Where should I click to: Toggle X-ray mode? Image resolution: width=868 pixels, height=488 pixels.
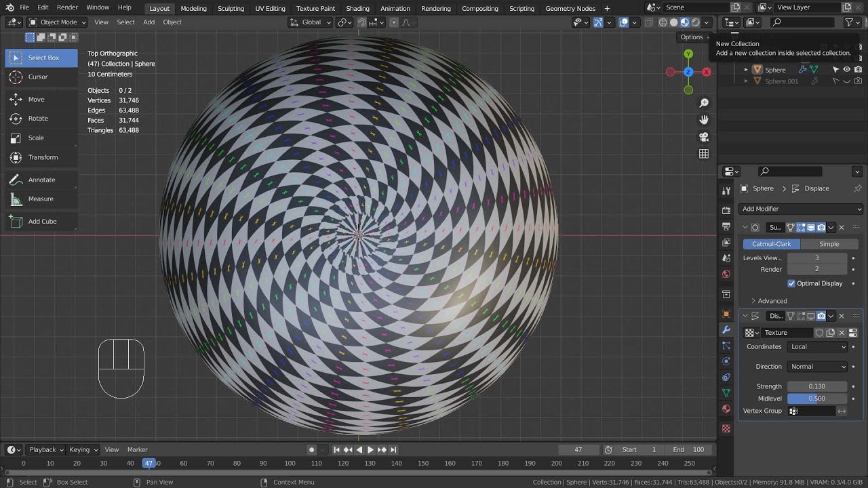(x=648, y=22)
